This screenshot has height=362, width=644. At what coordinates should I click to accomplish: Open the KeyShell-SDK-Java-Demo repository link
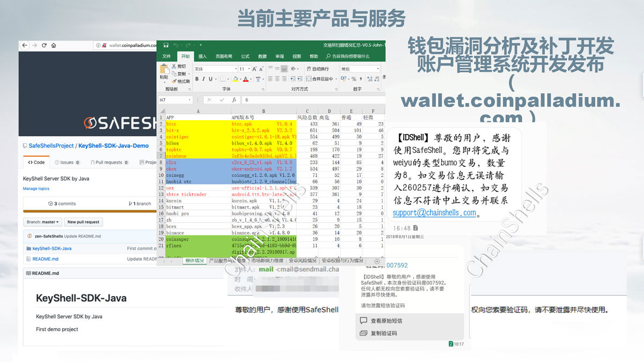pos(113,145)
